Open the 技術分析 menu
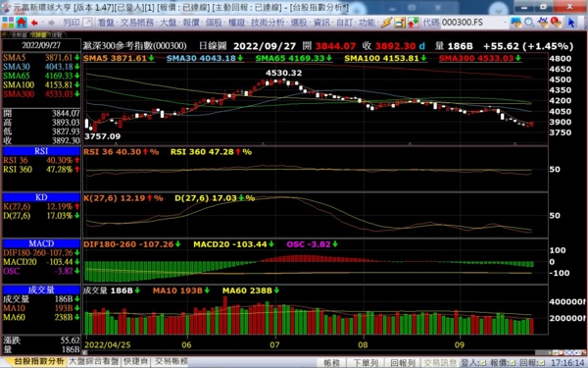This screenshot has width=588, height=368. point(268,23)
